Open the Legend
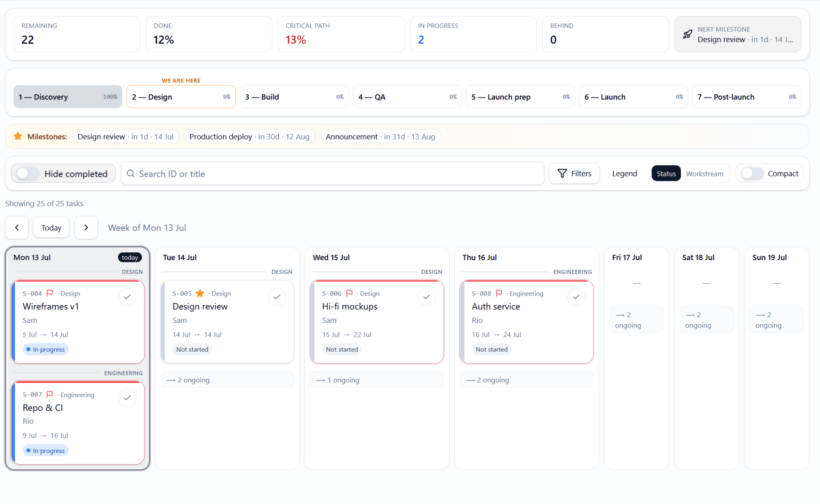 624,173
